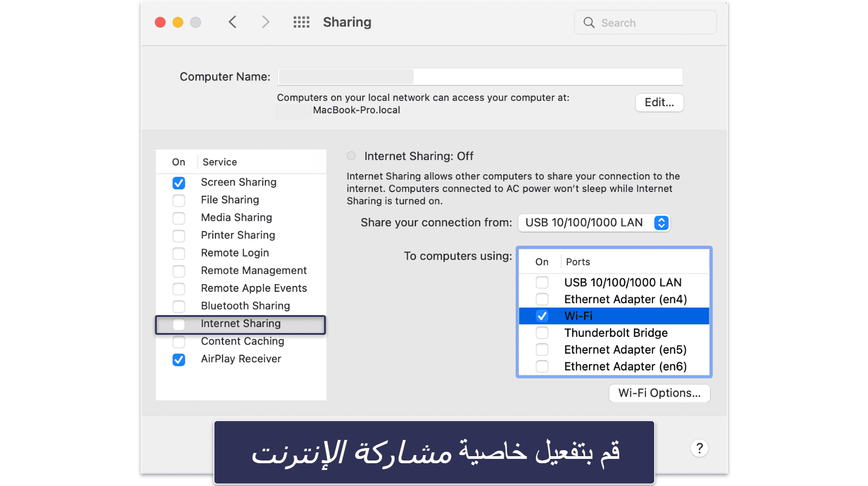
Task: Enable the Printer Sharing checkbox
Action: pyautogui.click(x=179, y=236)
